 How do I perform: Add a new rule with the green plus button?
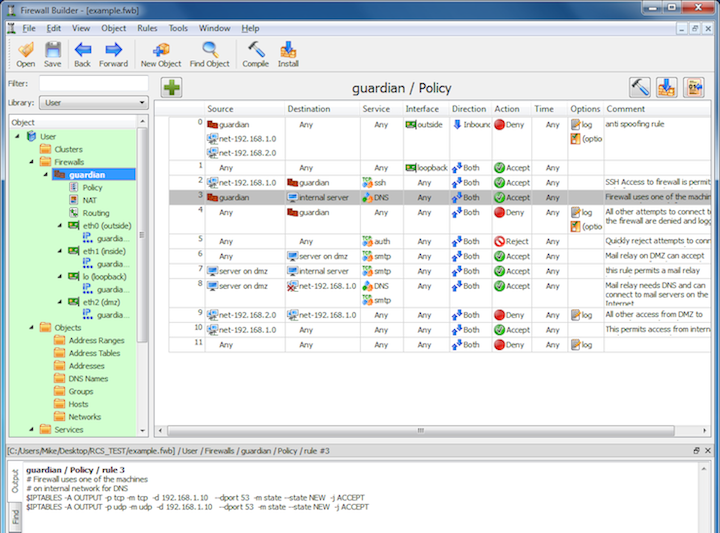pos(172,87)
